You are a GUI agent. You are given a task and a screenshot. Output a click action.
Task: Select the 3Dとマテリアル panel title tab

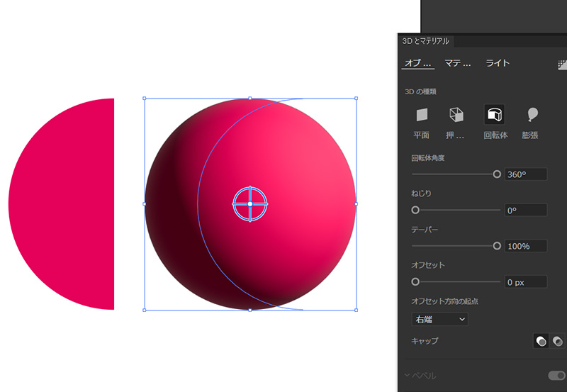pyautogui.click(x=426, y=41)
